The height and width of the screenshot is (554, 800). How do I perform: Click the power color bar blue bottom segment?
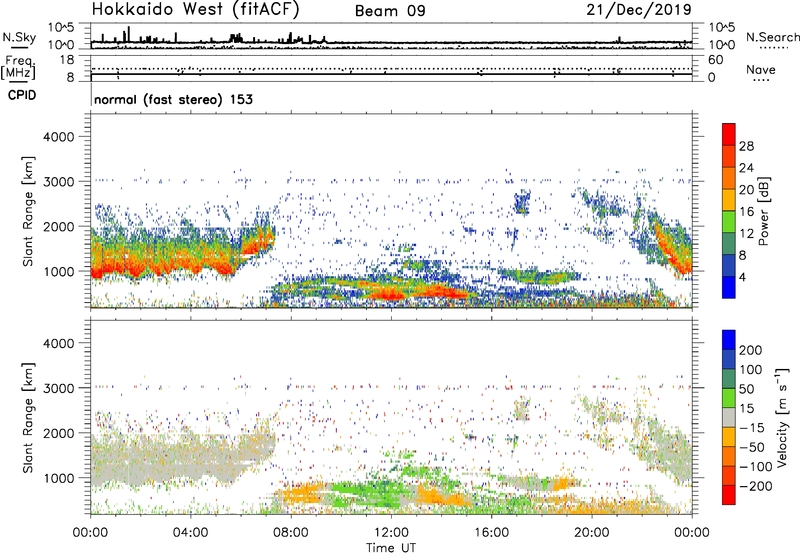click(x=729, y=287)
